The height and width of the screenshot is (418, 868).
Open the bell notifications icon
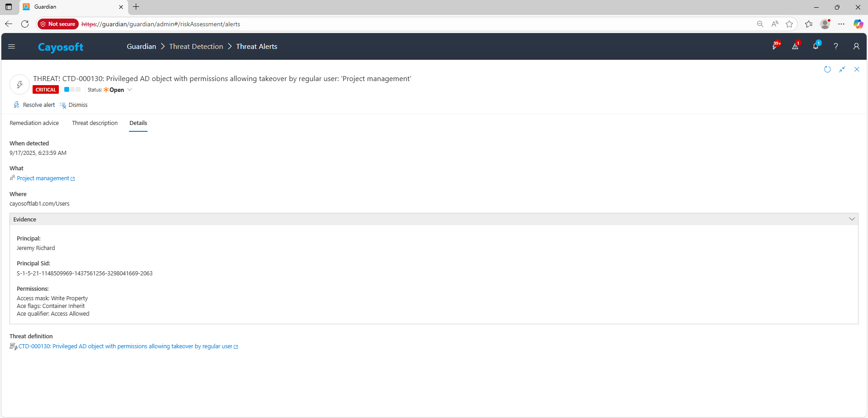point(816,46)
